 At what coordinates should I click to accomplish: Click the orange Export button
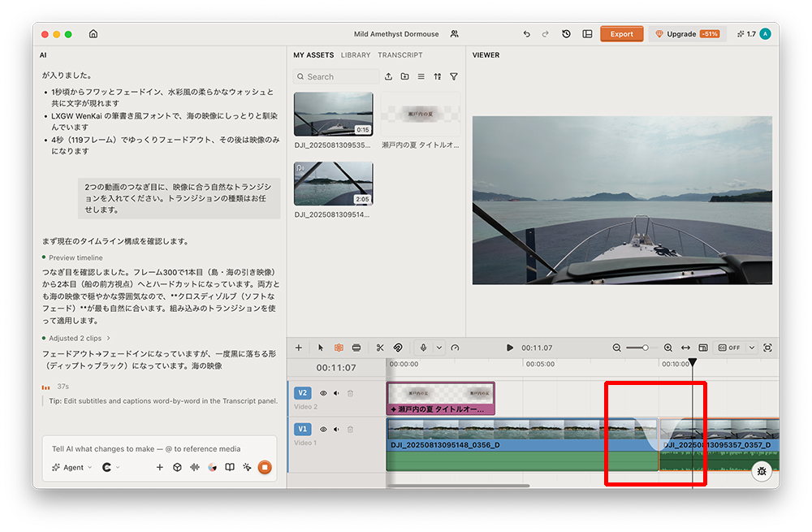pyautogui.click(x=621, y=33)
